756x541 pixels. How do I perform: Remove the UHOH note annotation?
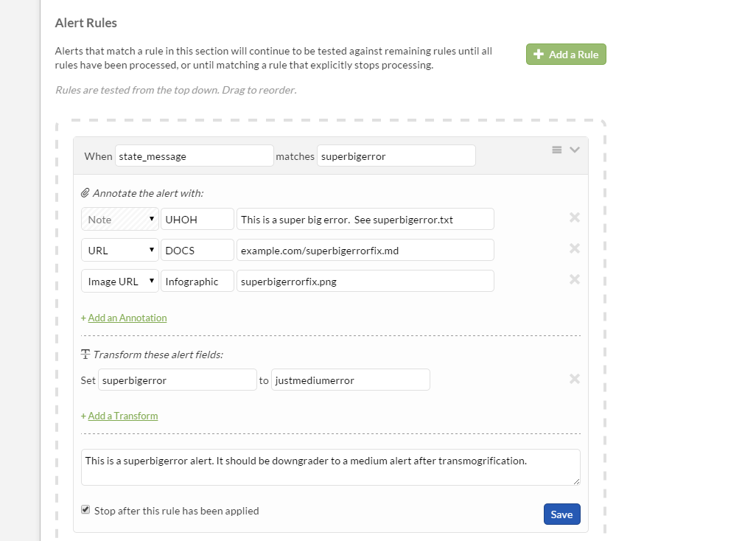tap(575, 217)
